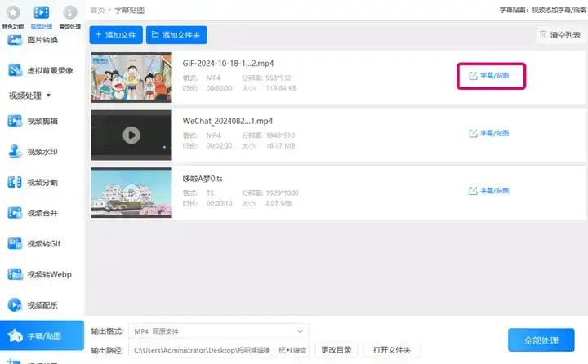
Task: Open the 特色功能 star tab
Action: pyautogui.click(x=13, y=16)
